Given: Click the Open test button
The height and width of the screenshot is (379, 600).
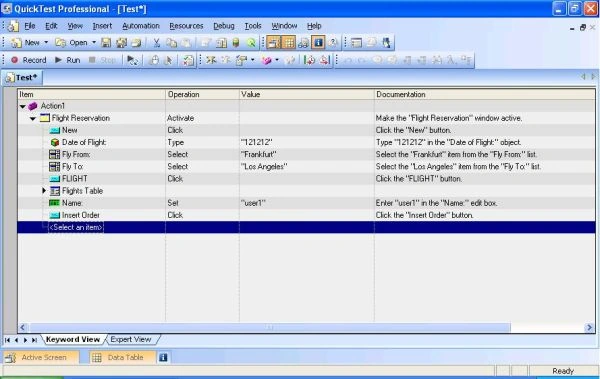Looking at the screenshot, I should tap(72, 42).
